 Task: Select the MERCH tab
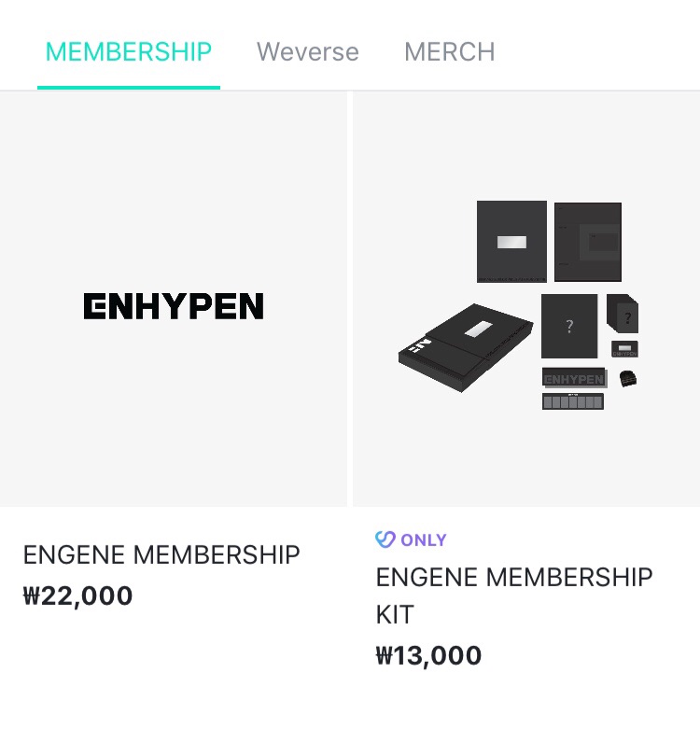[x=449, y=51]
